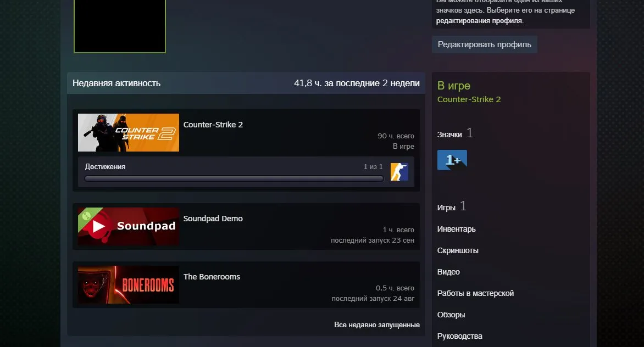
Task: Click the редактирования профиля link
Action: coord(479,20)
